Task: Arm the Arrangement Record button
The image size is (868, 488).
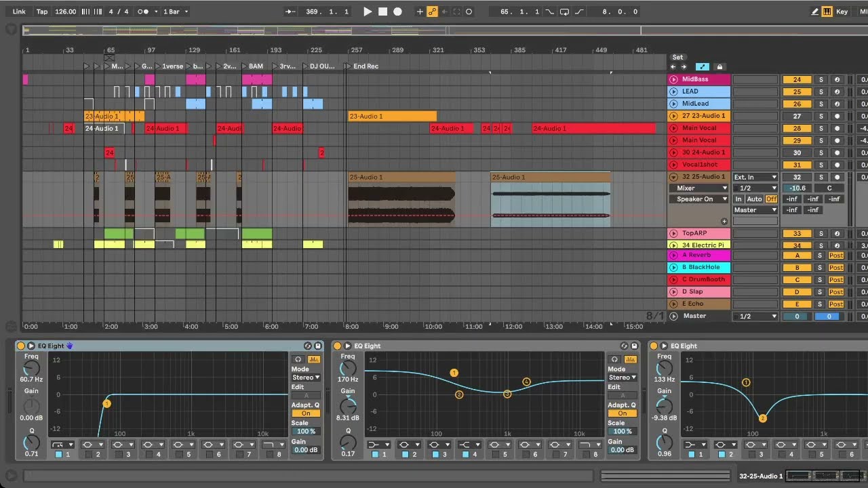Action: point(397,12)
